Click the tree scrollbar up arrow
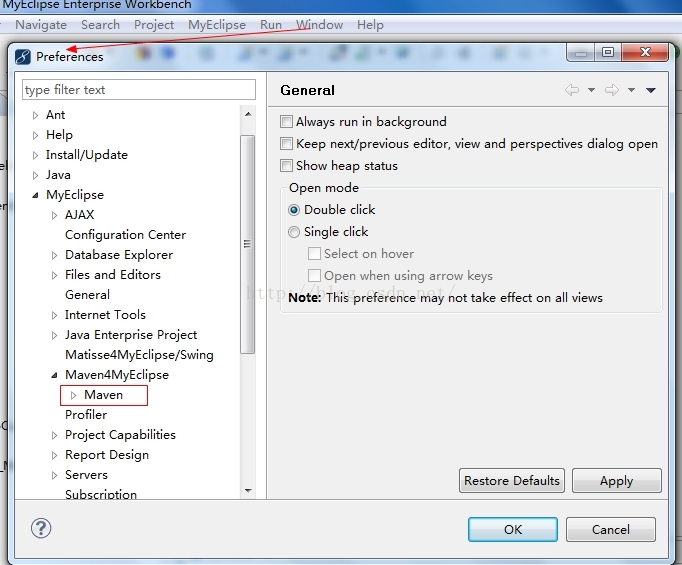 [248, 114]
